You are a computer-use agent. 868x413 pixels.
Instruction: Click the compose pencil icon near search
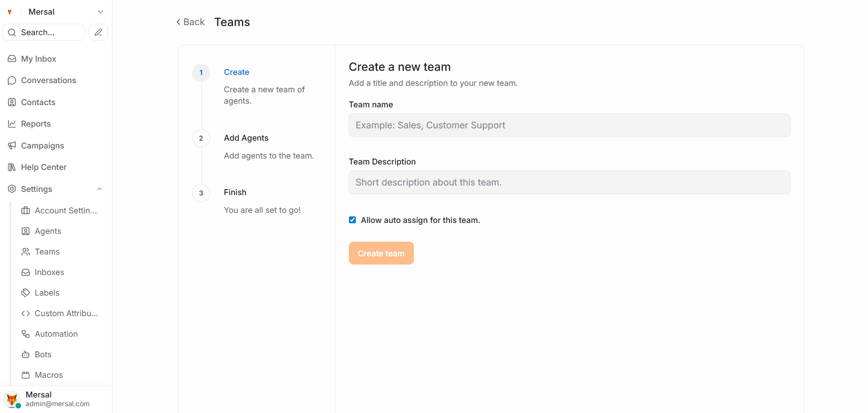98,32
